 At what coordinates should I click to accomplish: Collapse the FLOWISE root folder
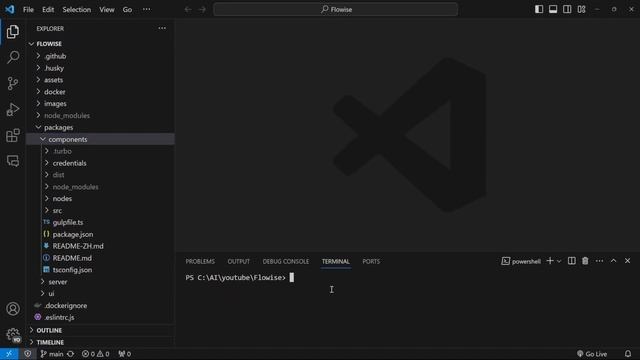[x=101, y=44]
